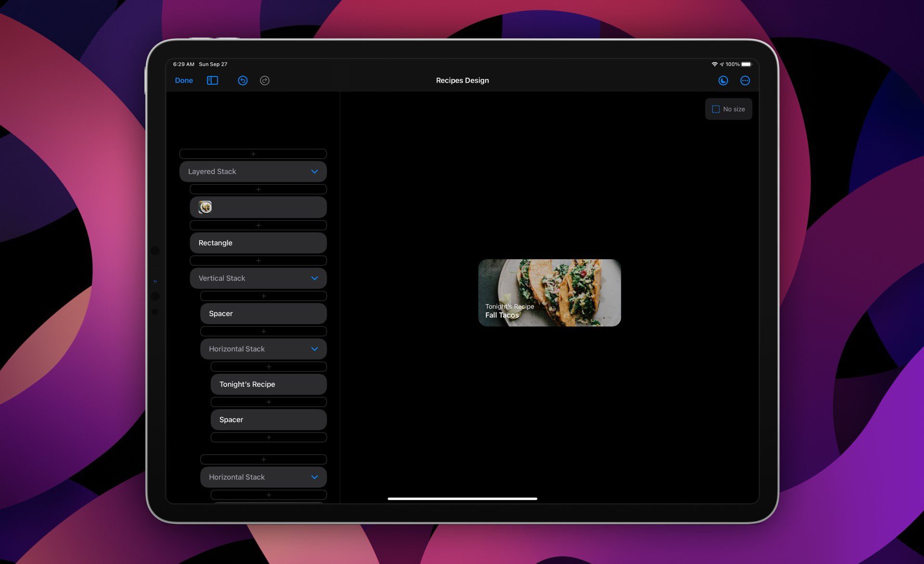
Task: Collapse the second Horizontal Stack chevron
Action: (314, 477)
